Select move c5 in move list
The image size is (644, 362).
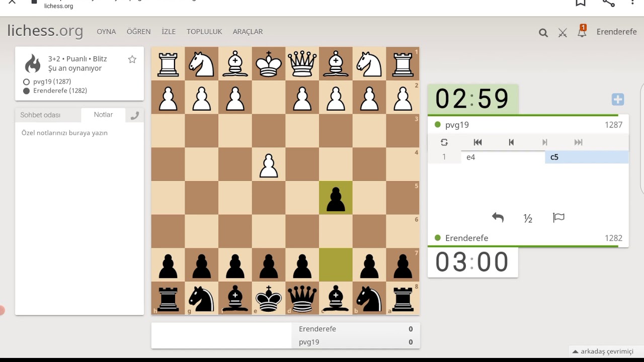(x=587, y=157)
